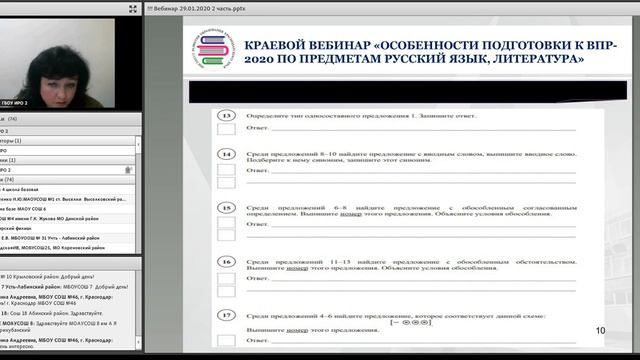
Task: Collapse the participants group showing (74)
Action: pyautogui.click(x=67, y=180)
